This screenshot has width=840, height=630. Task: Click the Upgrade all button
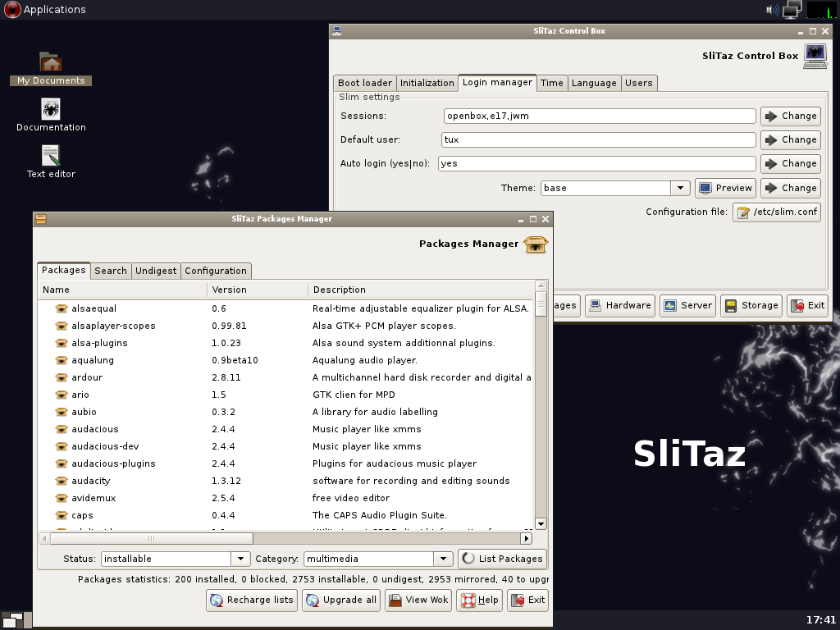coord(341,600)
